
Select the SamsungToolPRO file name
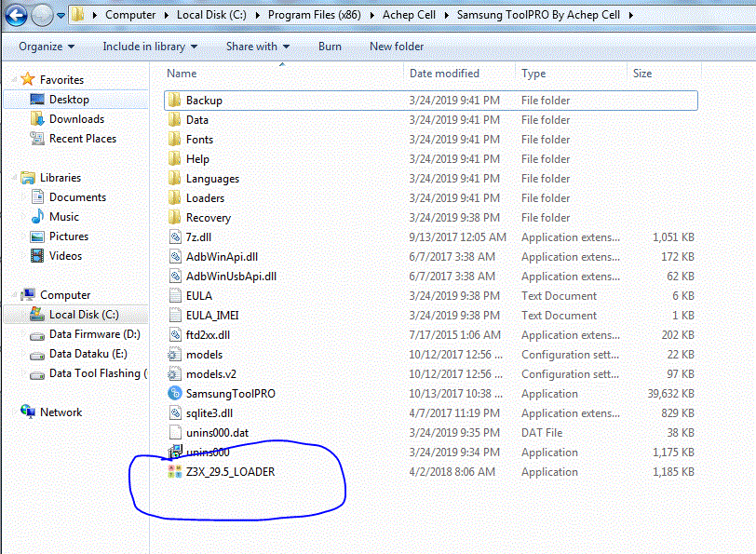tap(231, 394)
